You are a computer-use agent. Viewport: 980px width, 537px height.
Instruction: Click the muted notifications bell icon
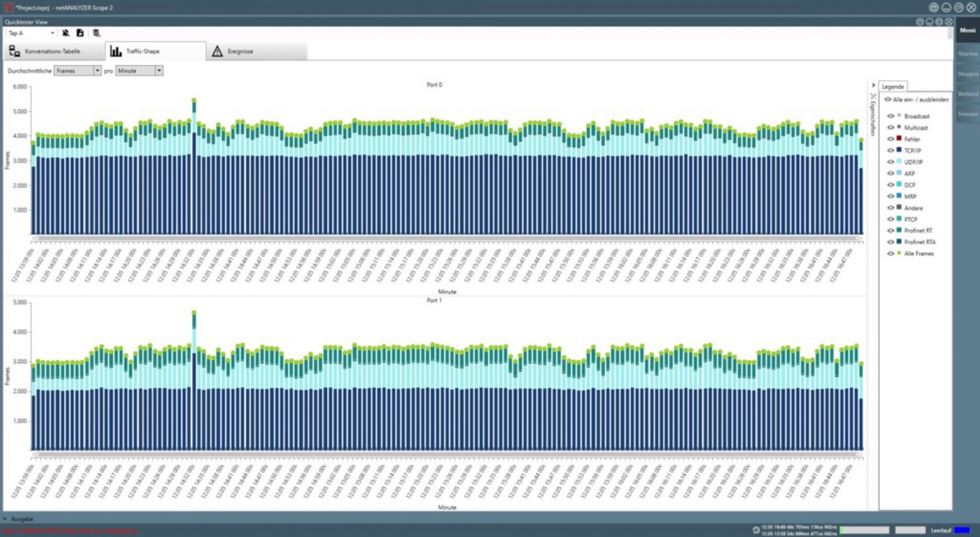tap(66, 33)
